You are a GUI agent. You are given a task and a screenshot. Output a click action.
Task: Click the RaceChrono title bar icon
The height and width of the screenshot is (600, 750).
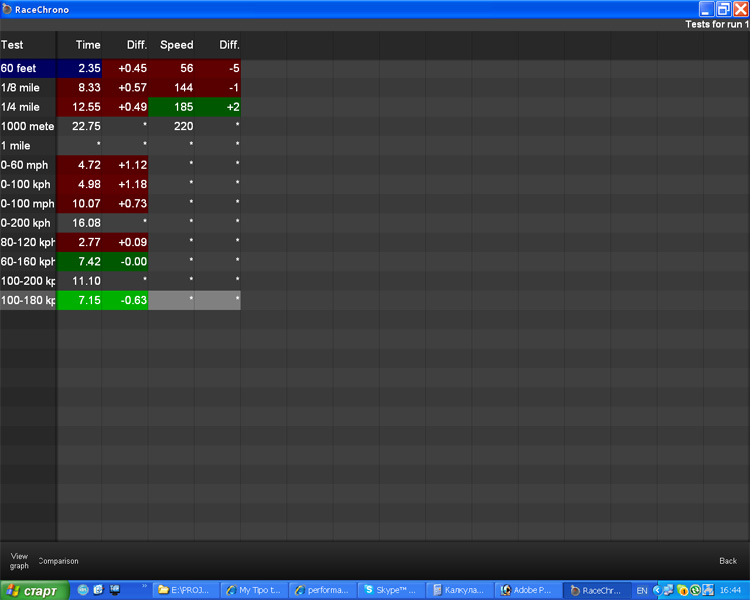click(x=7, y=9)
